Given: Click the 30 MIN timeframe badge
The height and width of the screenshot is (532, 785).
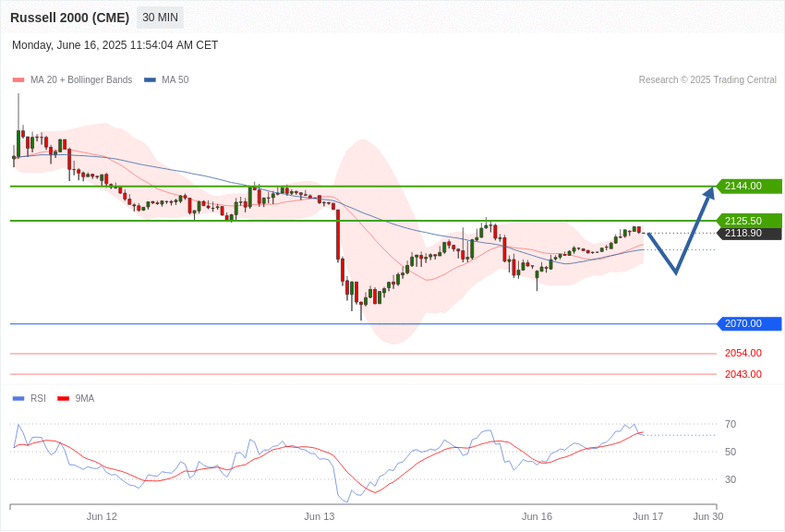Looking at the screenshot, I should click(160, 18).
